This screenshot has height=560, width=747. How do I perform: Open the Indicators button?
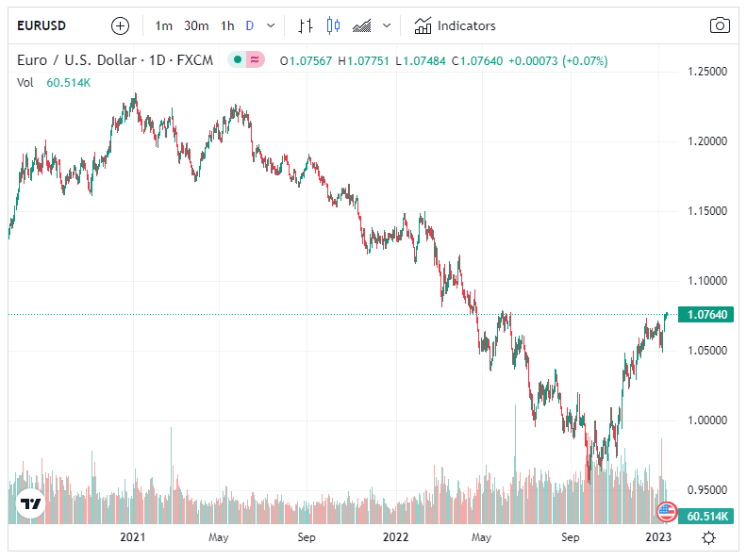(x=455, y=25)
